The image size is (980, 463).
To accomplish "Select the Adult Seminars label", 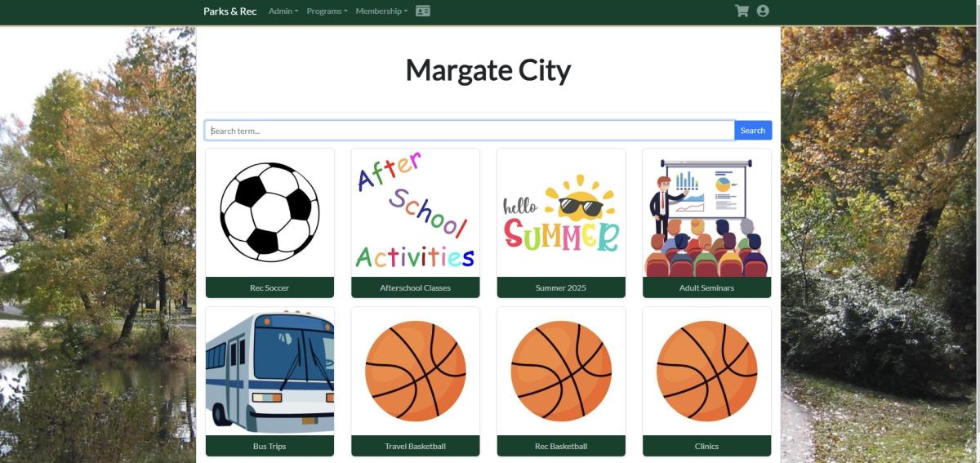I will (x=706, y=287).
